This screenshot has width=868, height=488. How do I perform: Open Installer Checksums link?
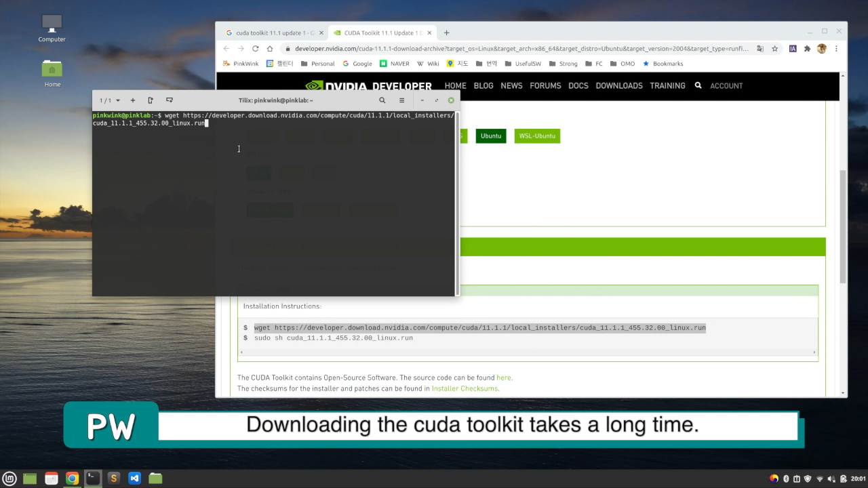coord(465,388)
